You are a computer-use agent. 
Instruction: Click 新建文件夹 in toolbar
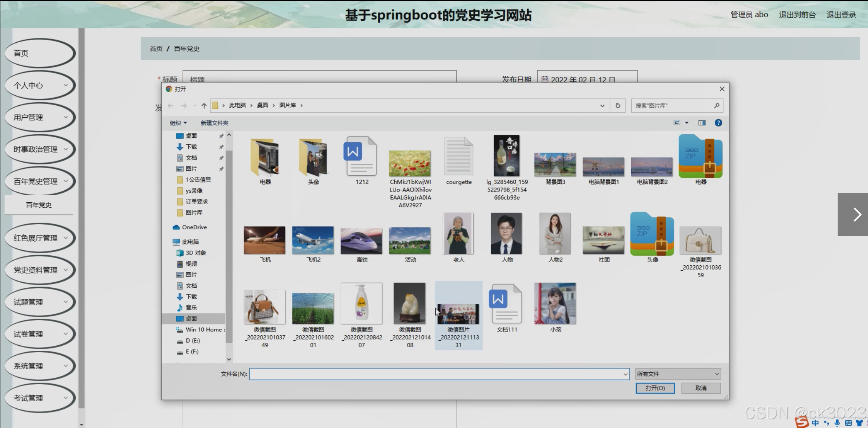(214, 123)
